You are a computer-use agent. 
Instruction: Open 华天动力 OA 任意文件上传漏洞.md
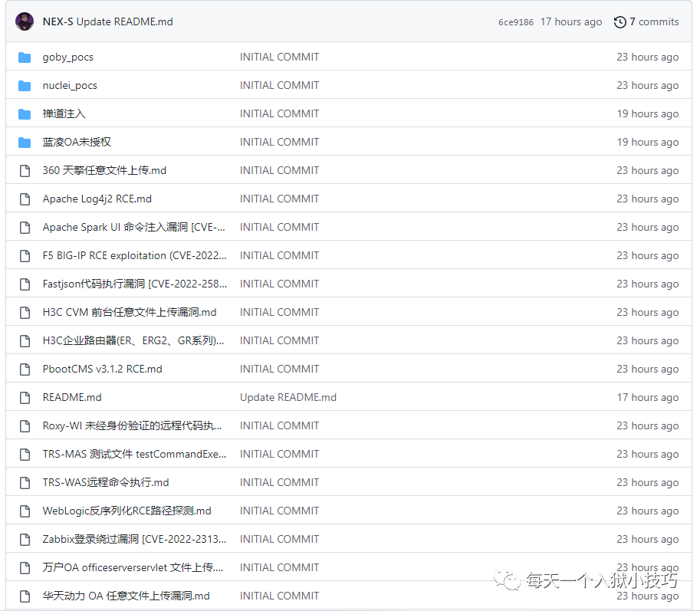point(126,596)
